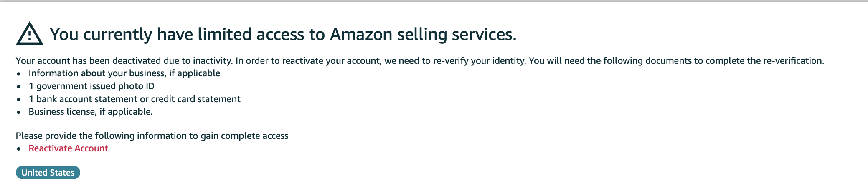Viewport: 868px width, 196px height.
Task: Click "1 bank account statement" list item
Action: [135, 99]
